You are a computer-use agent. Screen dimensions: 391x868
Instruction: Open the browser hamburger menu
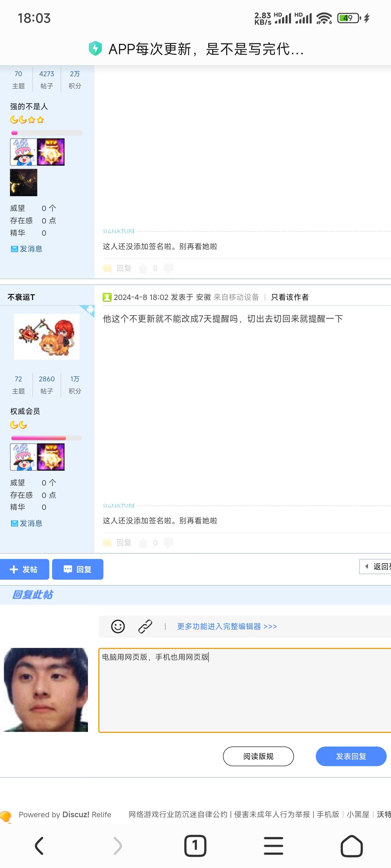pyautogui.click(x=273, y=846)
